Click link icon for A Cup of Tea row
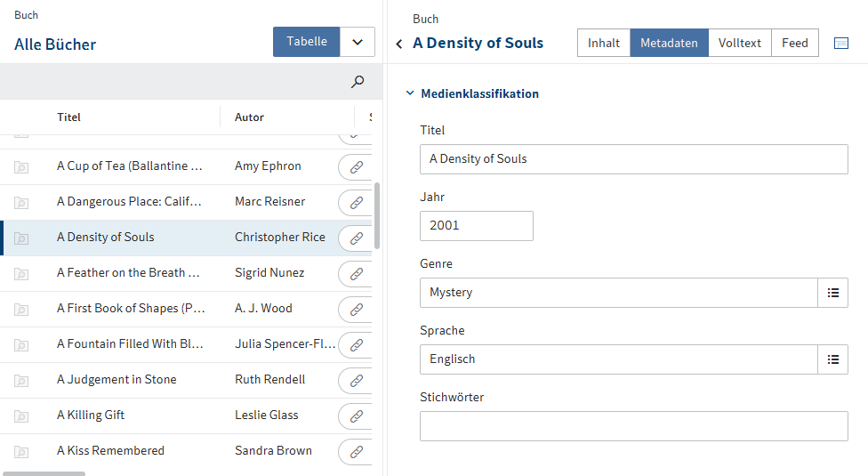 click(356, 166)
